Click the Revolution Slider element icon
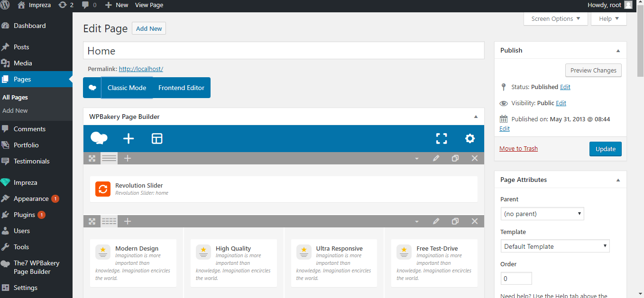This screenshot has height=298, width=644. coord(103,189)
